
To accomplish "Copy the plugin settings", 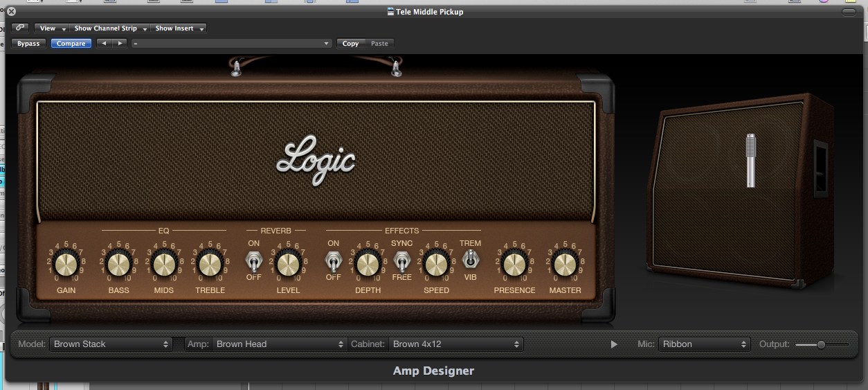I will 350,44.
